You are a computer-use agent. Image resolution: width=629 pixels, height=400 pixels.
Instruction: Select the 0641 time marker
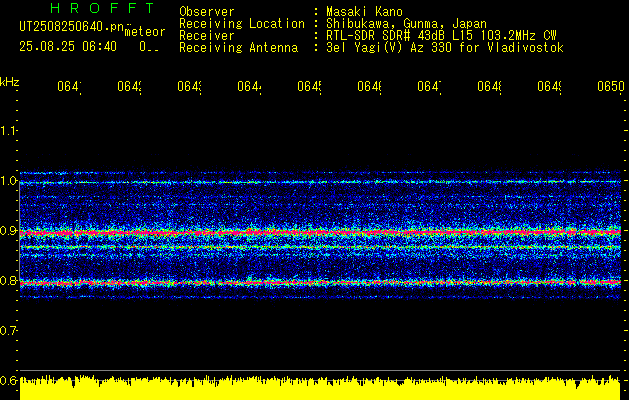pos(69,86)
